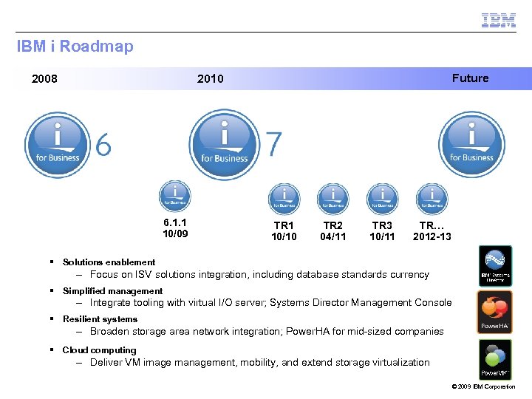Click the large numeral 6
This screenshot has height=399, width=532.
pyautogui.click(x=103, y=145)
